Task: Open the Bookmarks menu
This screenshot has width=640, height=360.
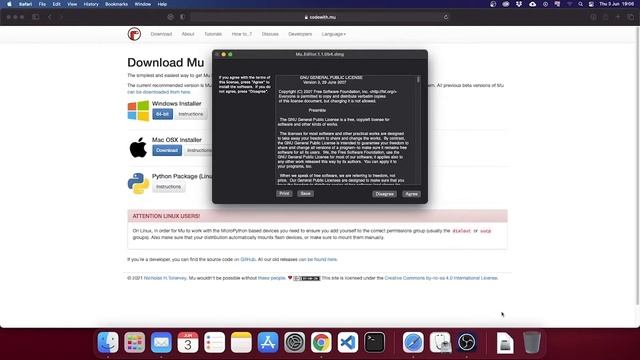Action: tap(116, 4)
